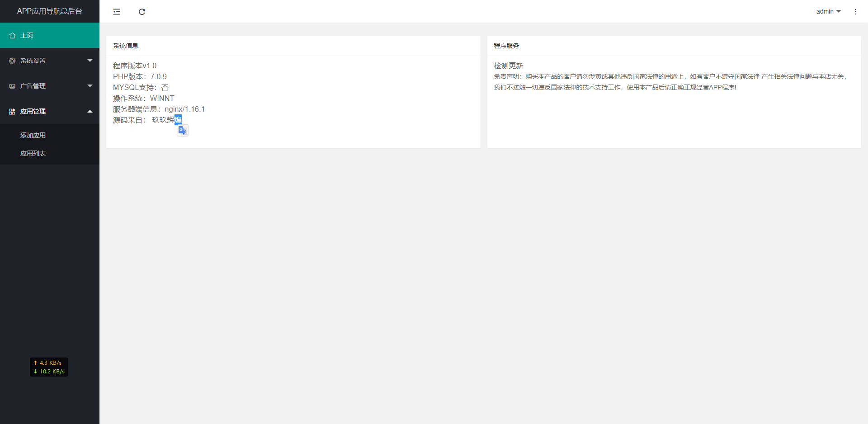
Task: Collapse the 应用管理 menu arrow
Action: pyautogui.click(x=90, y=111)
